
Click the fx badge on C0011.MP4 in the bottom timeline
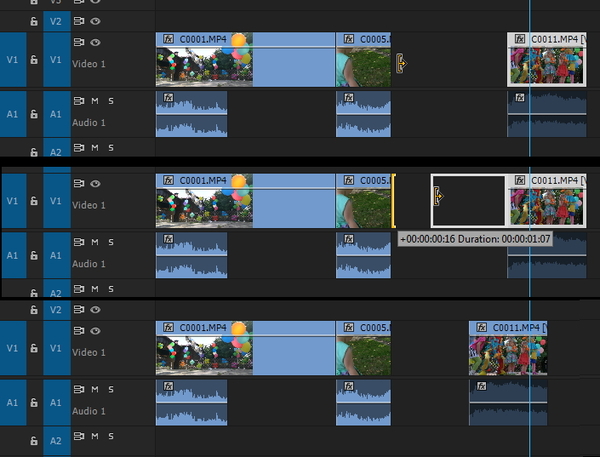(481, 328)
